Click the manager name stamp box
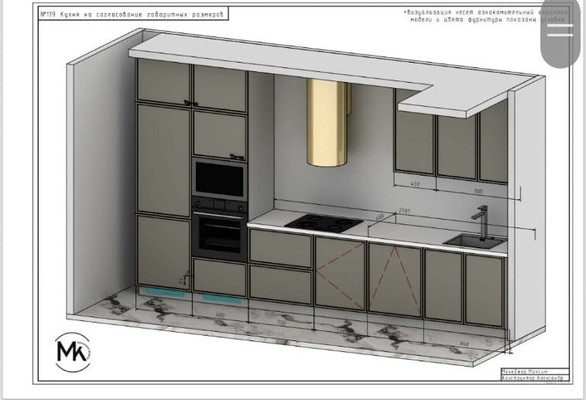Screen dimensions: 586x400 (535, 372)
